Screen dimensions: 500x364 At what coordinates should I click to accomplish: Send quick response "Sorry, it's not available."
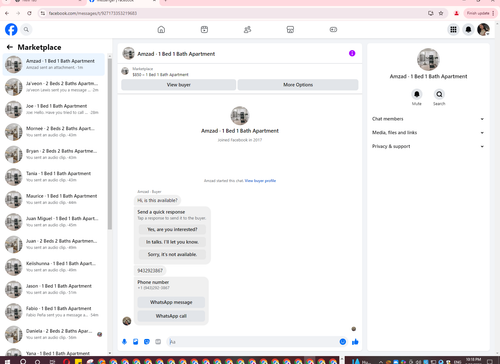(172, 254)
